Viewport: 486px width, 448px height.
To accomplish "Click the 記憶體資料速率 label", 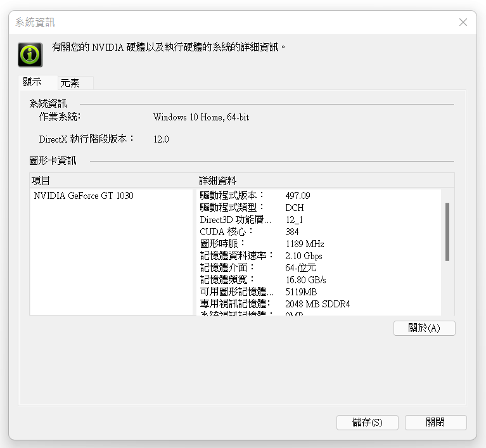I will [236, 255].
